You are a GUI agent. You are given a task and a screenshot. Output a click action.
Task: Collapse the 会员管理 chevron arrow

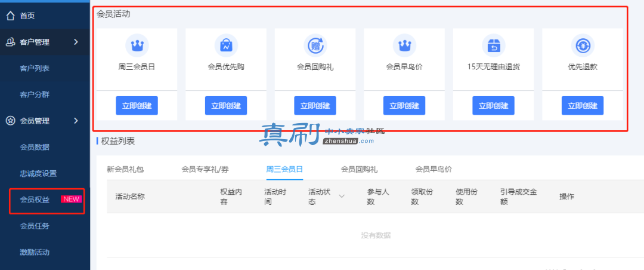[76, 121]
